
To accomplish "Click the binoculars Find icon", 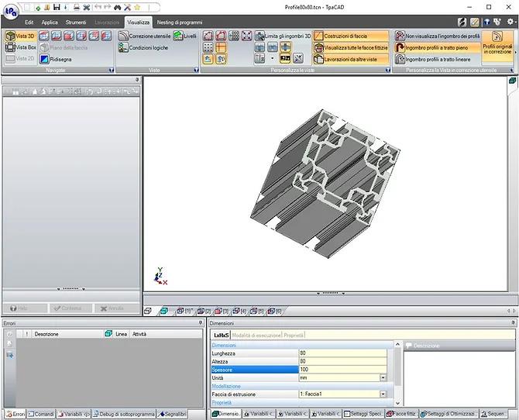I will click(x=117, y=7).
